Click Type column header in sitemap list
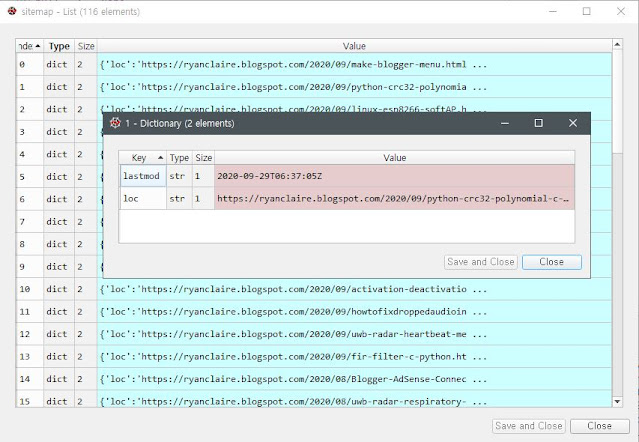Viewport: 639px width, 442px height. coord(59,46)
